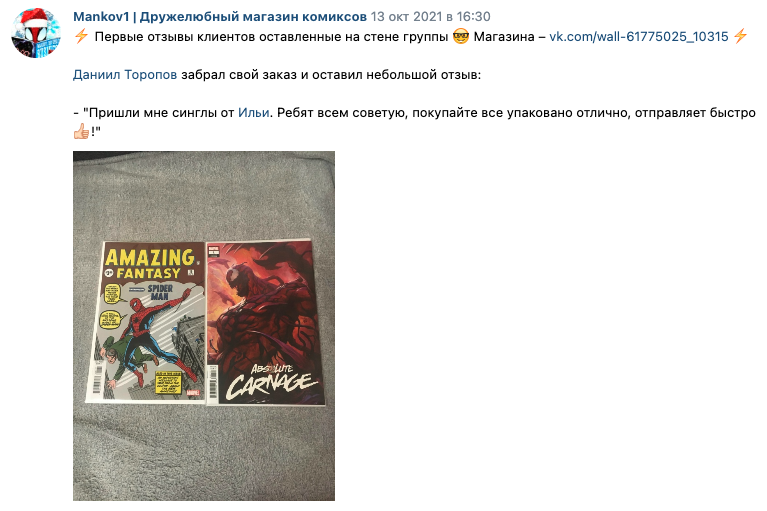This screenshot has height=511, width=767.
Task: Open the attached comics photo on the gray blanket
Action: [x=204, y=326]
